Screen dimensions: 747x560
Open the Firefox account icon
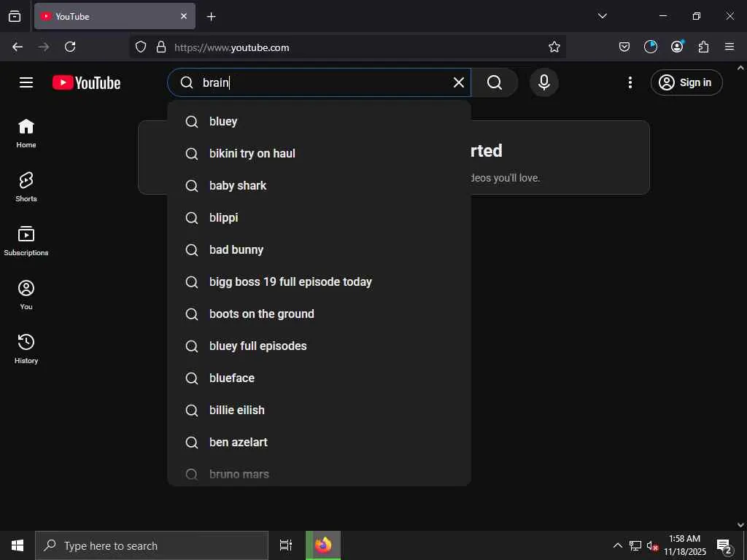677,47
